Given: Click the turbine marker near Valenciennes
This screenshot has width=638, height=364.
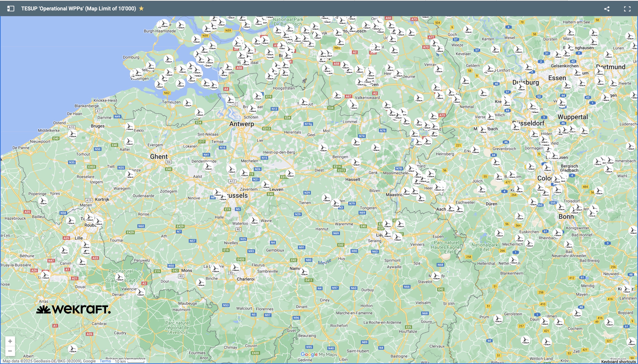Looking at the screenshot, I should 140,292.
